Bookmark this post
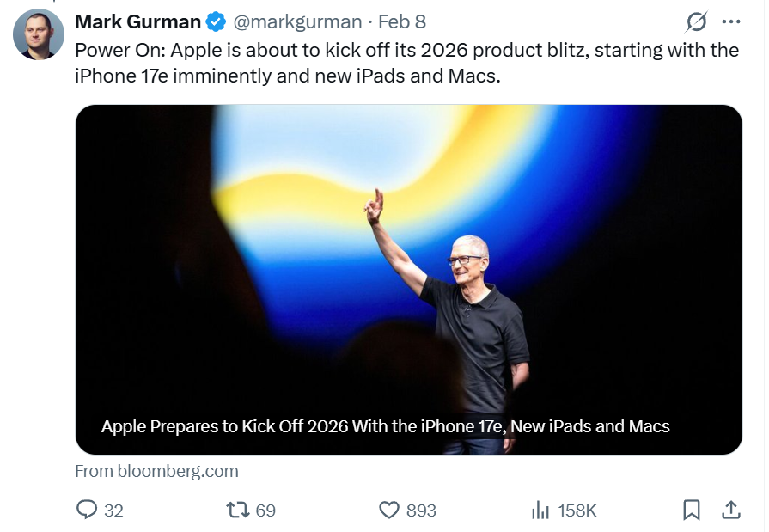The height and width of the screenshot is (532, 769). click(x=692, y=510)
